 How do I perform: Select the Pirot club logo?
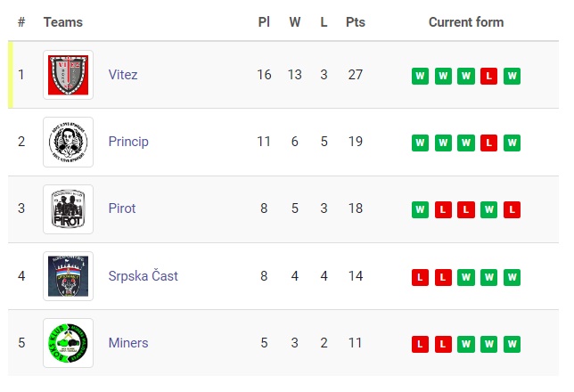[68, 209]
